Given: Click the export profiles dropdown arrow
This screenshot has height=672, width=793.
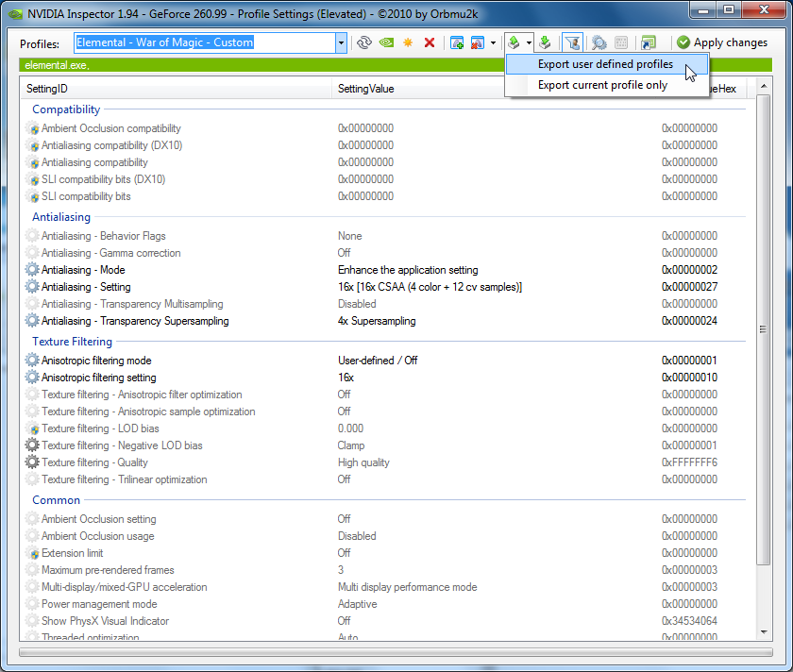Looking at the screenshot, I should (x=530, y=42).
